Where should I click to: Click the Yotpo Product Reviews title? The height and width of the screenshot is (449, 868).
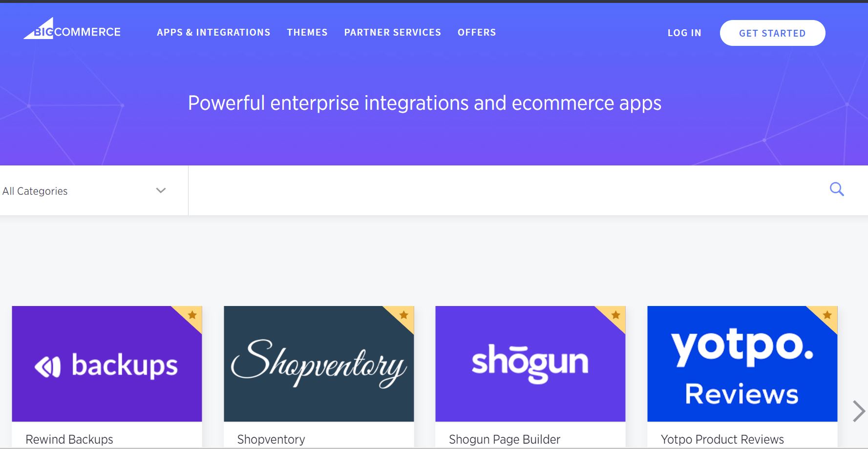pyautogui.click(x=722, y=439)
